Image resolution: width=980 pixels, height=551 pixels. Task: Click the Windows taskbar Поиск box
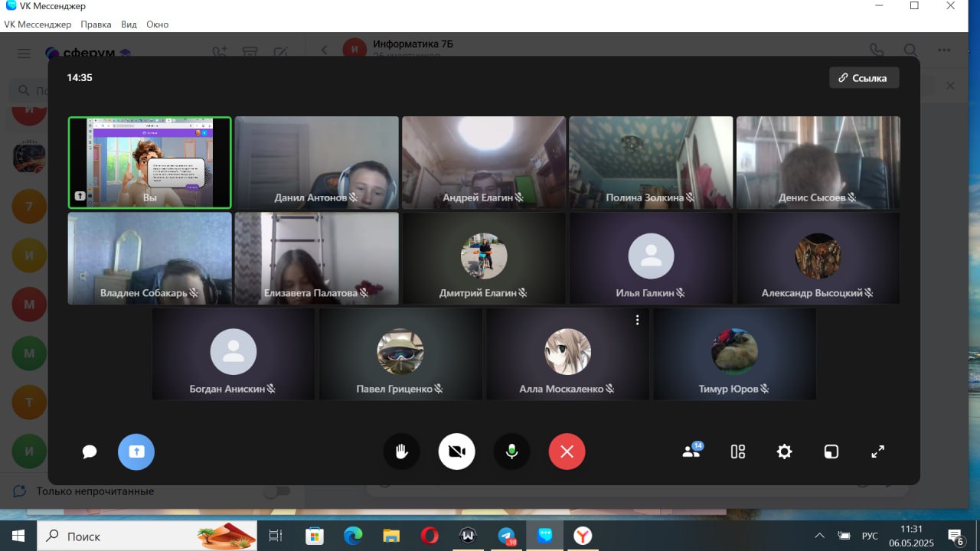click(x=147, y=536)
